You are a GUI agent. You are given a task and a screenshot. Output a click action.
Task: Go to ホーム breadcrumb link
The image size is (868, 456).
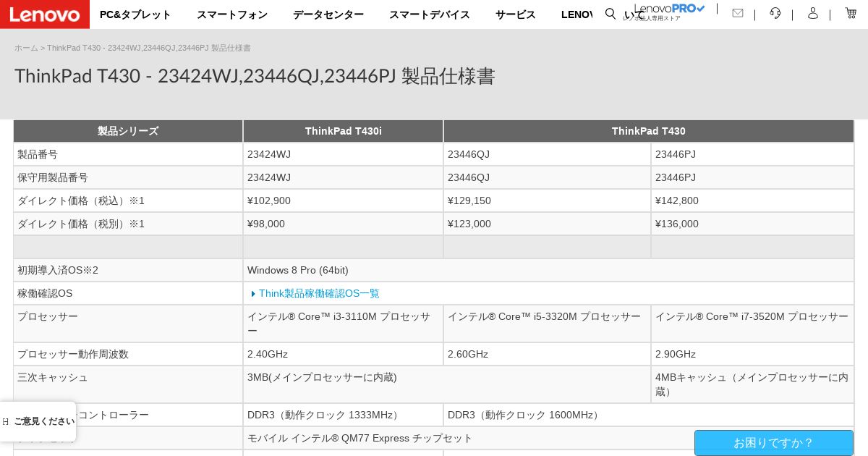pyautogui.click(x=26, y=48)
